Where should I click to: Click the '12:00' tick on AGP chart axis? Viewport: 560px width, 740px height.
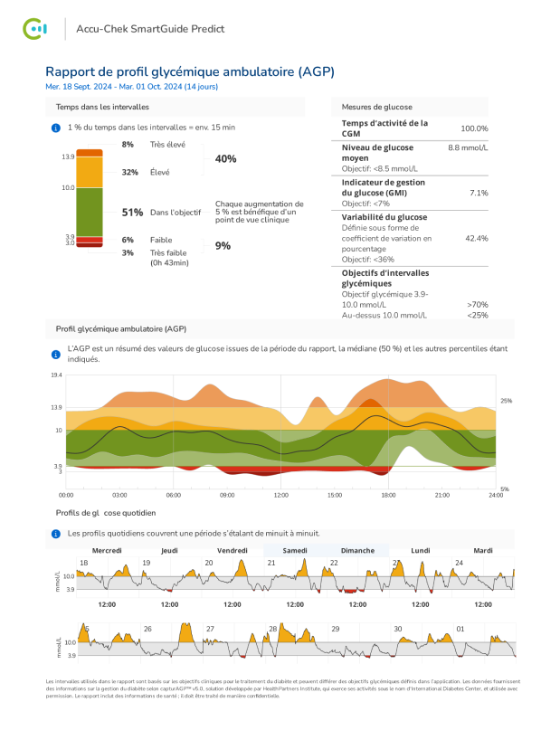pyautogui.click(x=280, y=495)
